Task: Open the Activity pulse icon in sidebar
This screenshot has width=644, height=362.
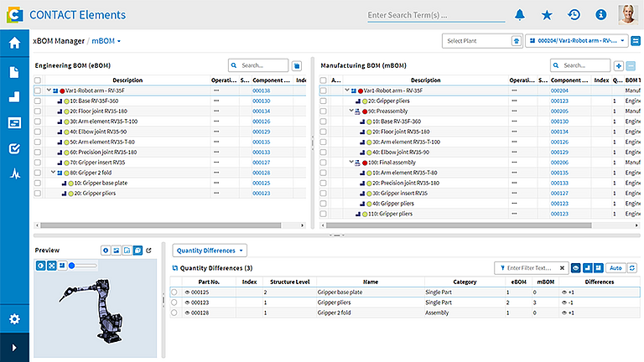Action: pos(15,174)
